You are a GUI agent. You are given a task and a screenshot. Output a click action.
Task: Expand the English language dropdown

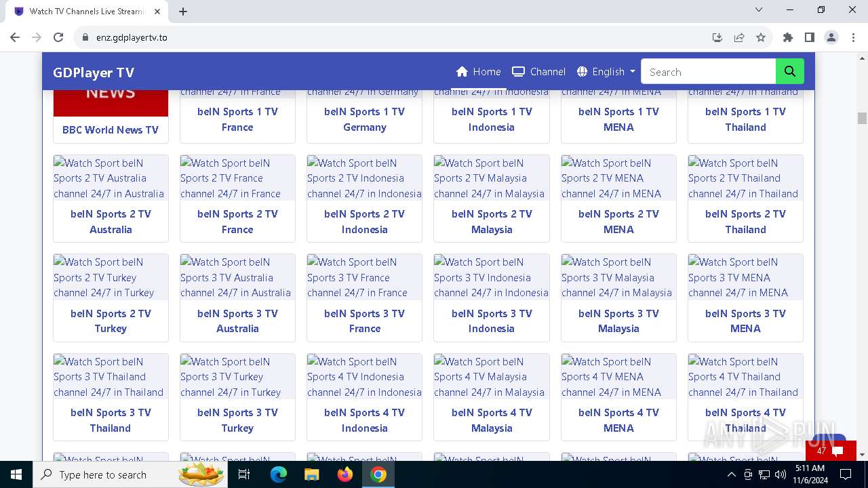point(606,72)
